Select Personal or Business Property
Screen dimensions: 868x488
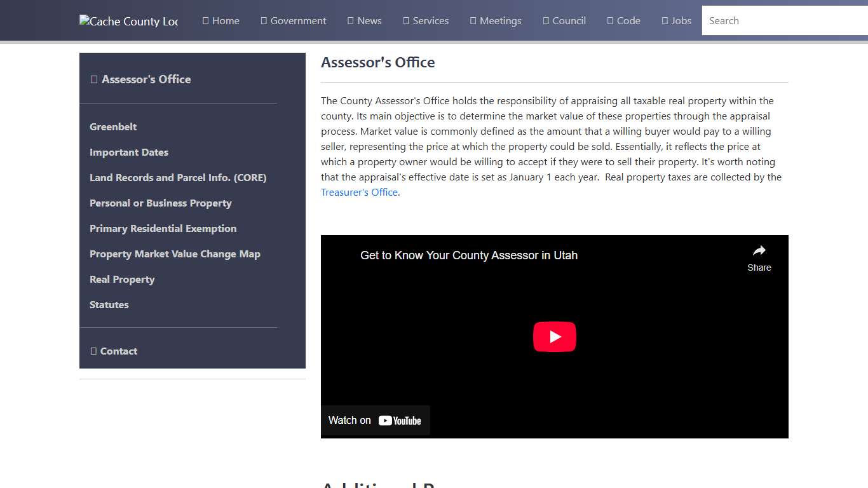pos(161,203)
